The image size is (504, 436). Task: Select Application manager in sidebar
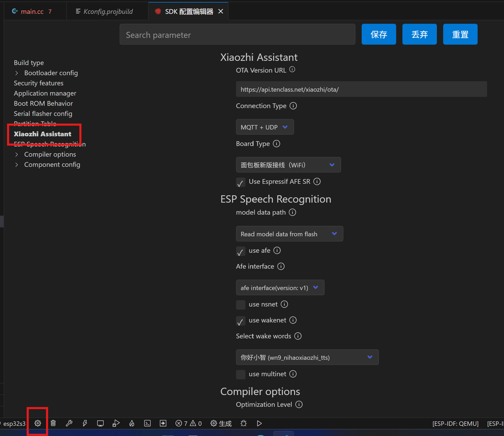pos(45,93)
